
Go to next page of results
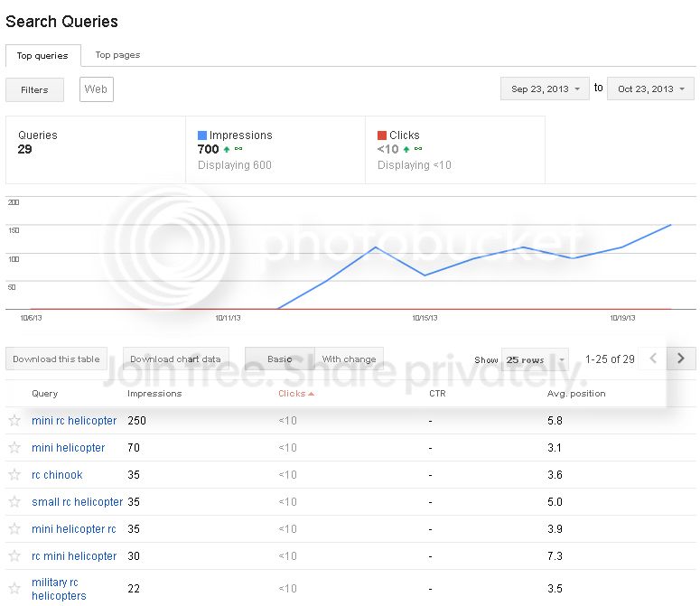[x=681, y=359]
